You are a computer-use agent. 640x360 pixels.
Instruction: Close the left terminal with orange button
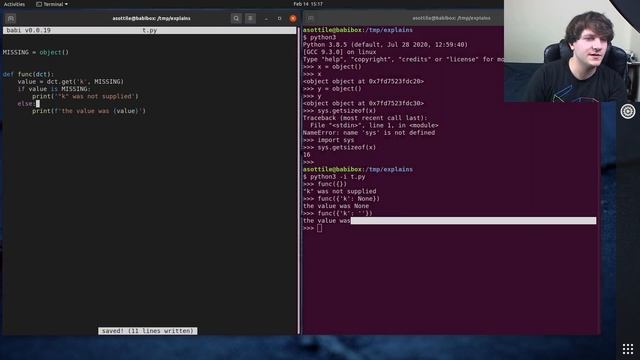pyautogui.click(x=293, y=18)
